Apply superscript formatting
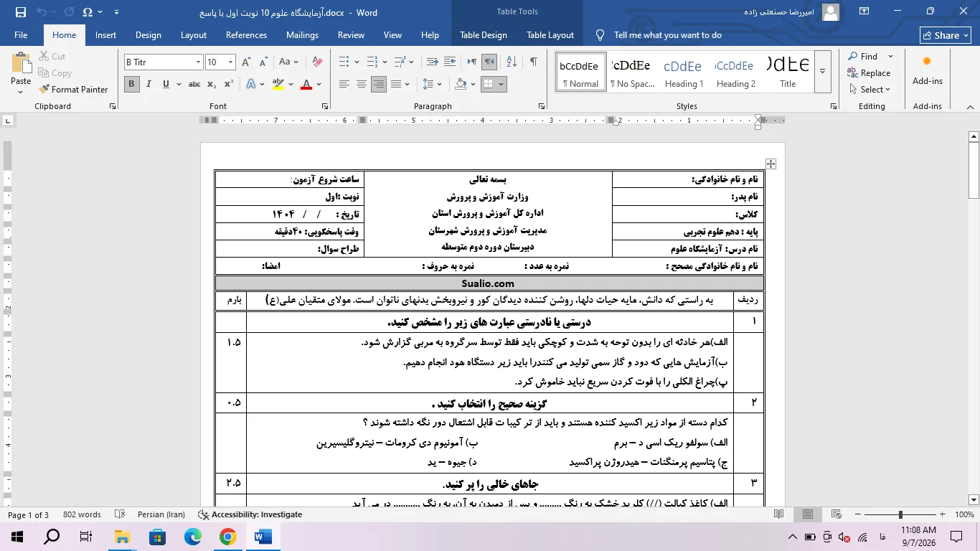The height and width of the screenshot is (551, 980). point(228,84)
